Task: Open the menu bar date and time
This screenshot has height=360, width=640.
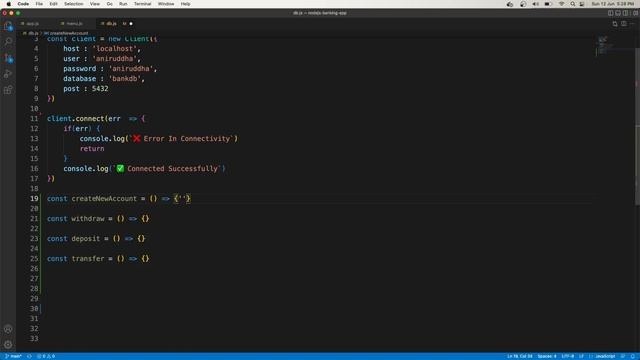Action: coord(613,4)
